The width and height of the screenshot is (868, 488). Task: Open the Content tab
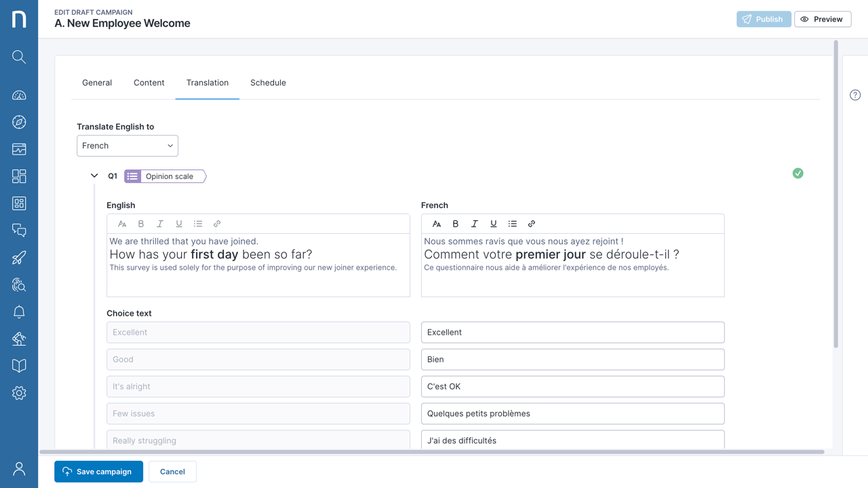click(x=149, y=83)
